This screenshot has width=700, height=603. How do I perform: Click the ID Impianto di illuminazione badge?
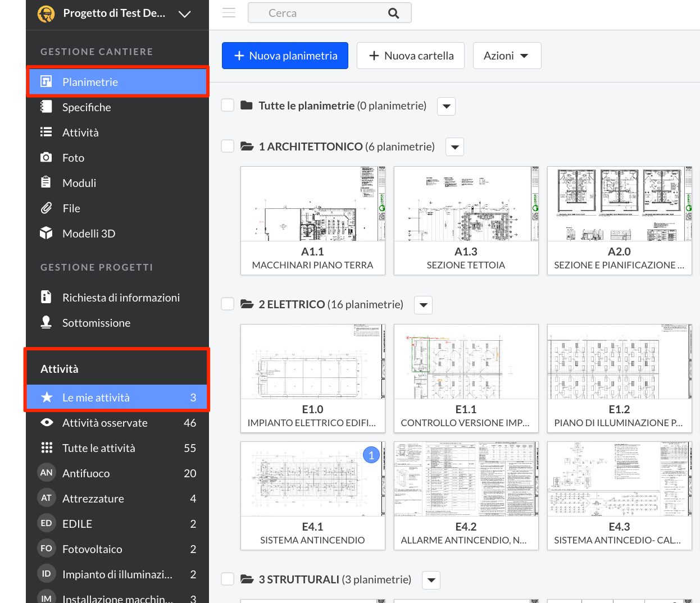(46, 574)
